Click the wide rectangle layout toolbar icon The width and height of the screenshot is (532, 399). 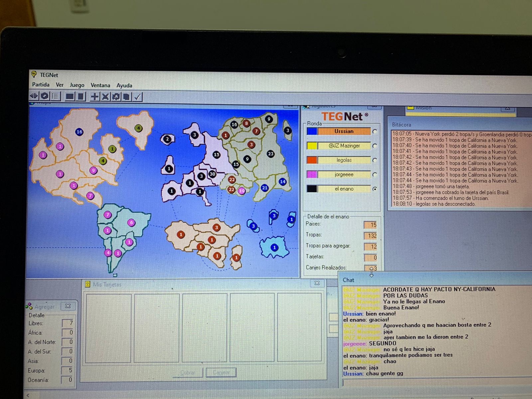70,96
